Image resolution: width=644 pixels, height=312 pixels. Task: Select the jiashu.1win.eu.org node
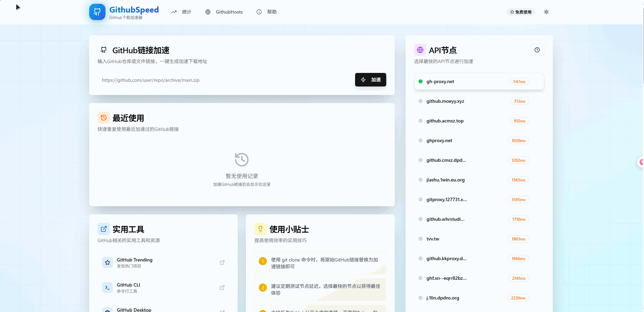[x=479, y=180]
